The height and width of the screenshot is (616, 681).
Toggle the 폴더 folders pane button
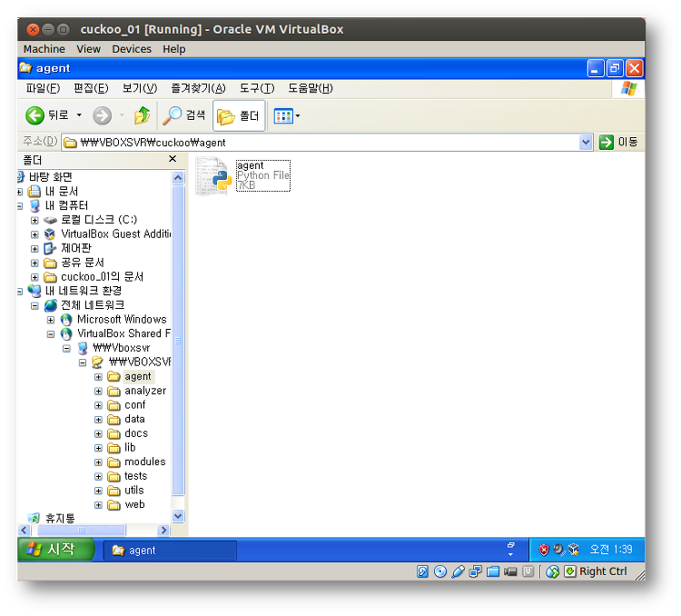point(239,115)
